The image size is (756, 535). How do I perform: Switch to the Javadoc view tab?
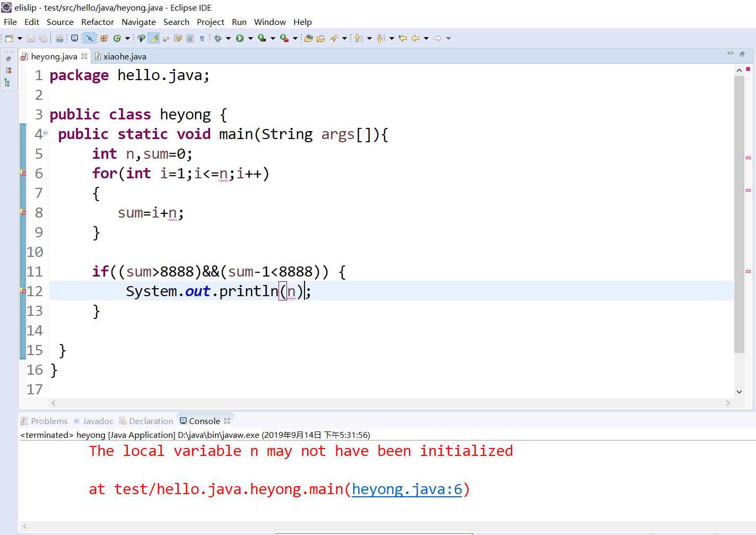94,421
